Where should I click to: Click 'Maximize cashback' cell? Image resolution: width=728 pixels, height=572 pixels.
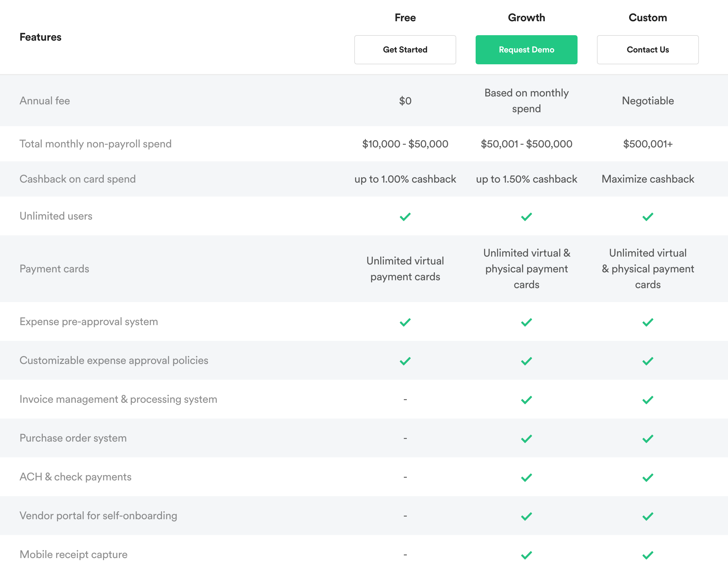click(647, 179)
